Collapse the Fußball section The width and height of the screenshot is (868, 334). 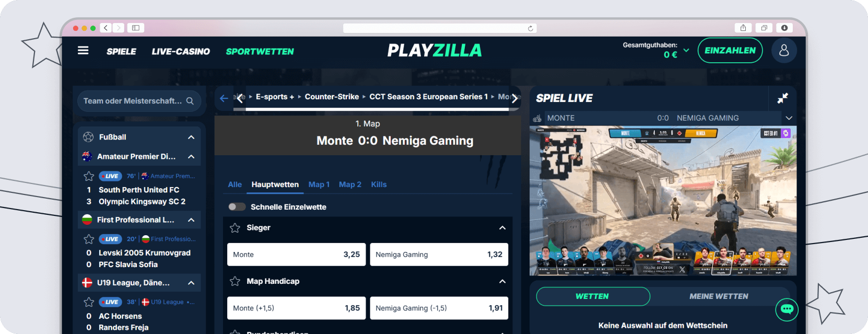tap(191, 137)
